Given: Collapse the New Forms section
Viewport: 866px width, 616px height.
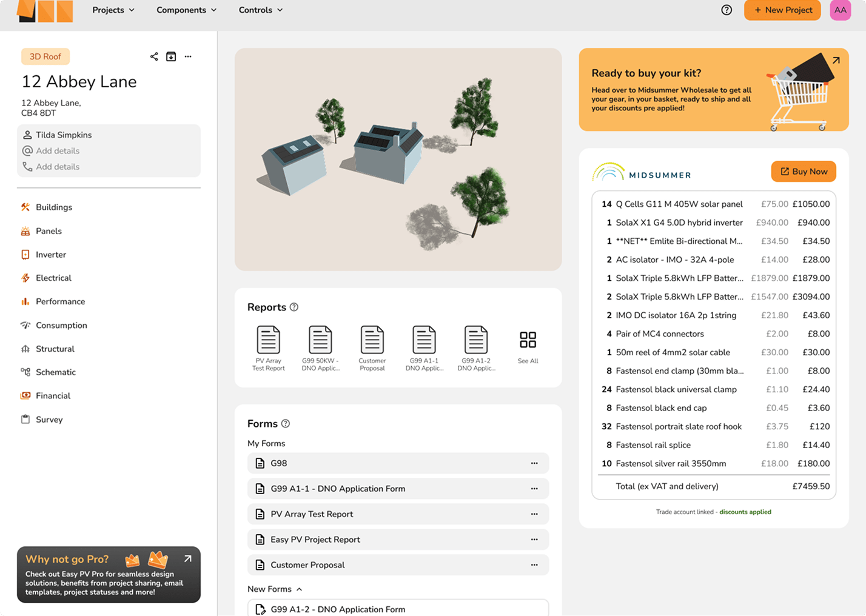Looking at the screenshot, I should pos(275,589).
